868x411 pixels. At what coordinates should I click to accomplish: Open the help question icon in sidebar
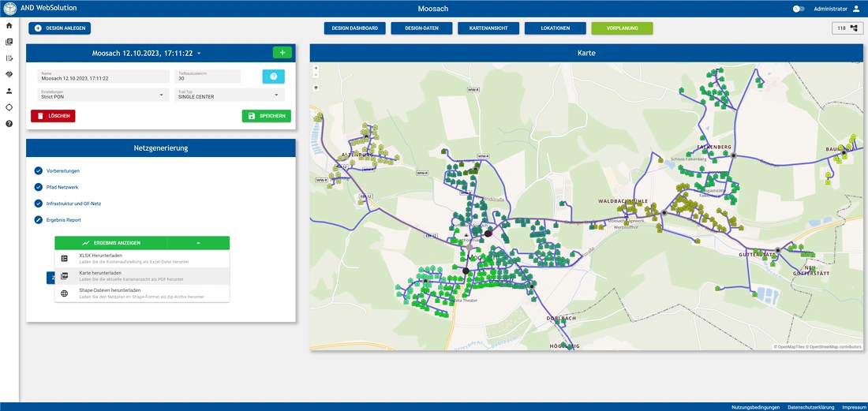(9, 123)
